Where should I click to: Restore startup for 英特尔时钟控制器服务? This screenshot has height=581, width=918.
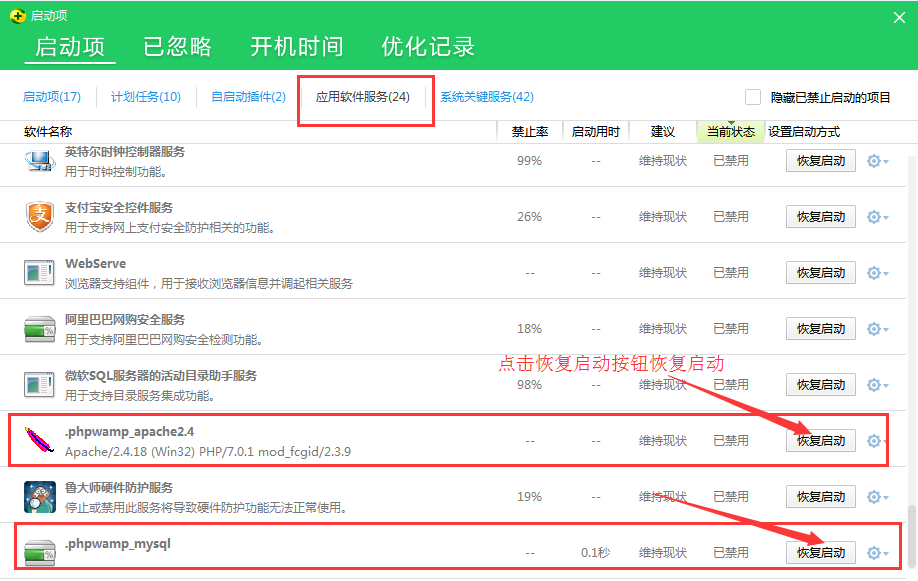pyautogui.click(x=821, y=161)
